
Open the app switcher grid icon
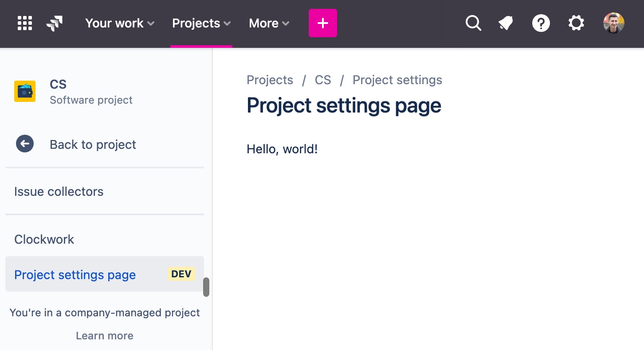(x=24, y=23)
